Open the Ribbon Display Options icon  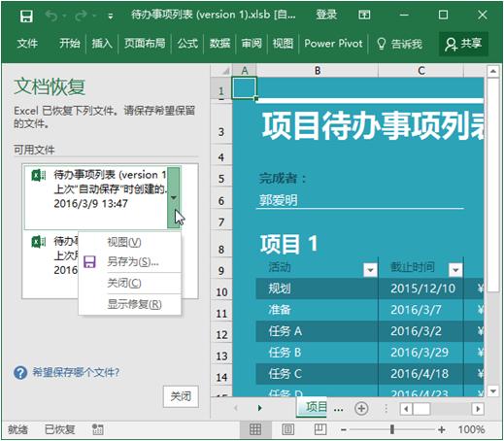coord(364,15)
